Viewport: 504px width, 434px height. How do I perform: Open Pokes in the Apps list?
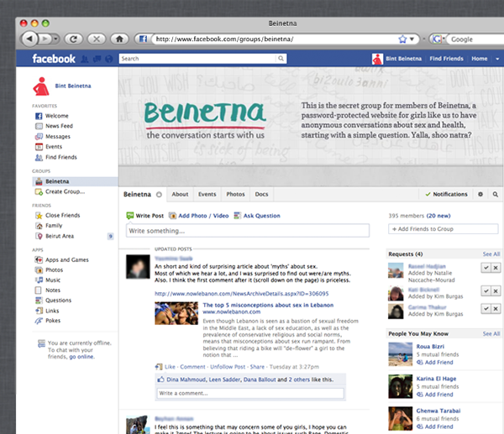coord(53,321)
